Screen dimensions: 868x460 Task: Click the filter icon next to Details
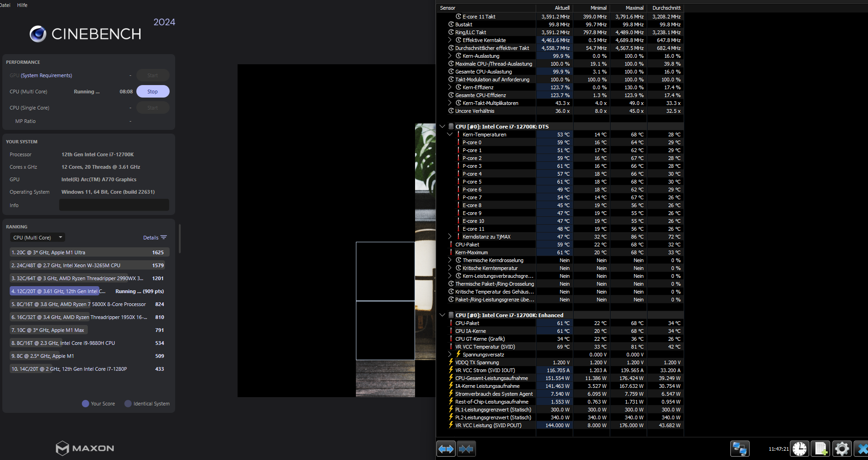tap(164, 237)
